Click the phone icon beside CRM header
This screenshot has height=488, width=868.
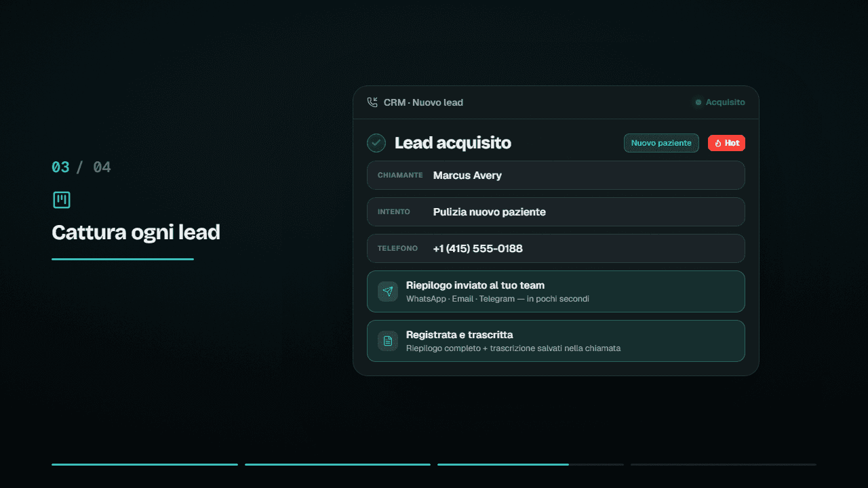click(372, 102)
